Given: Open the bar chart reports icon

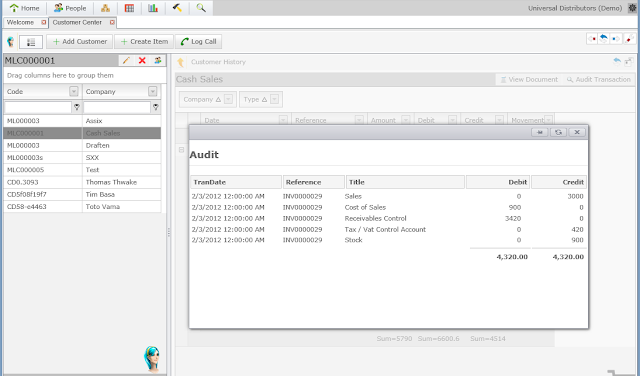Looking at the screenshot, I should point(153,8).
